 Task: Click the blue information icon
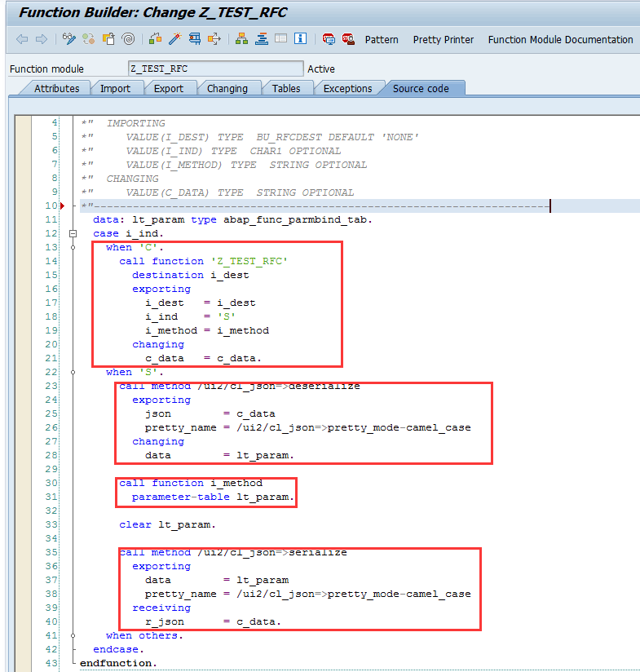point(300,39)
